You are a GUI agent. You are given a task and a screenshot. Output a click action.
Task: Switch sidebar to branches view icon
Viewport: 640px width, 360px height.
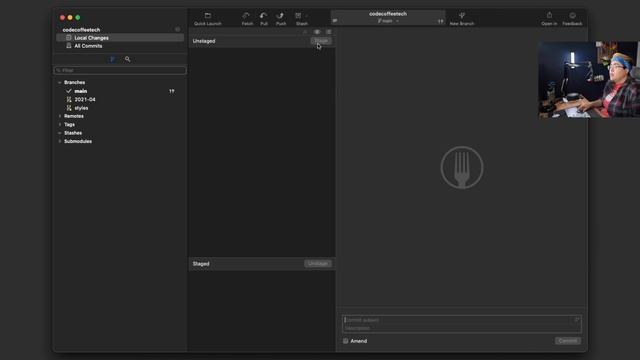[x=112, y=59]
